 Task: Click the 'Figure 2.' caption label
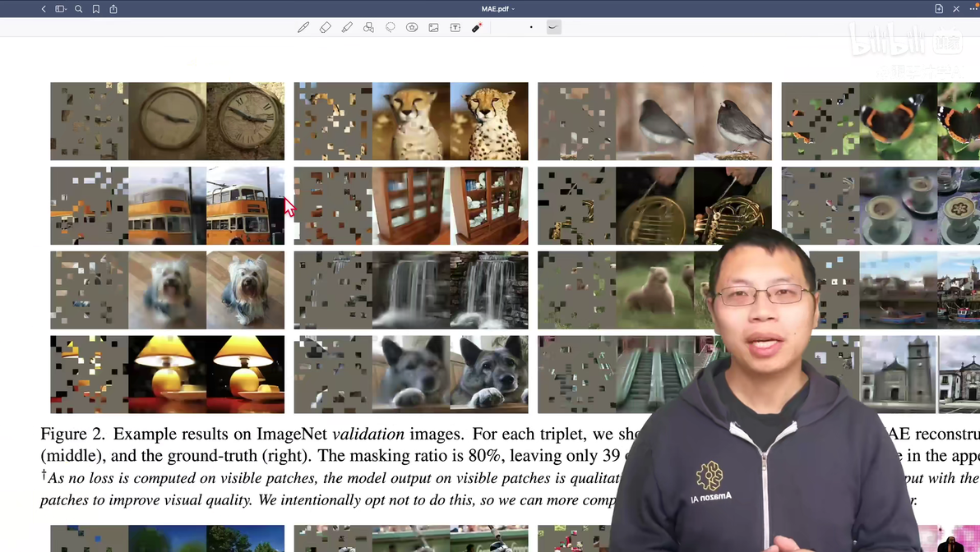point(72,434)
